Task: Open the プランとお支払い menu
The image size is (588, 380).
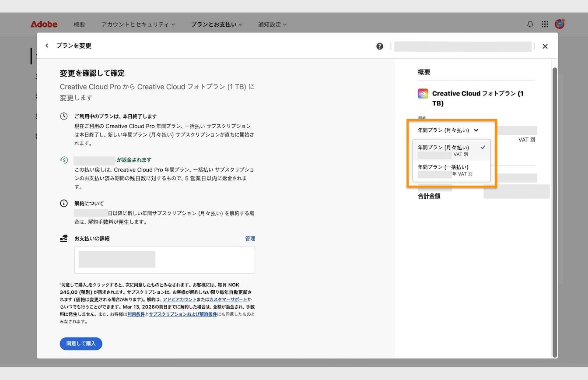Action: [x=217, y=24]
